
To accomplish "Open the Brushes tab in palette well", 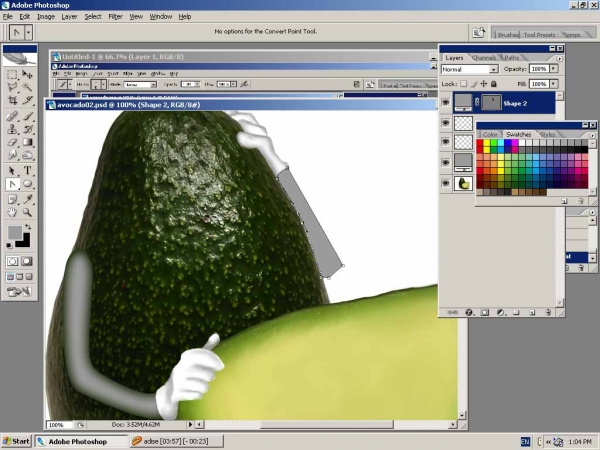I will [x=508, y=35].
